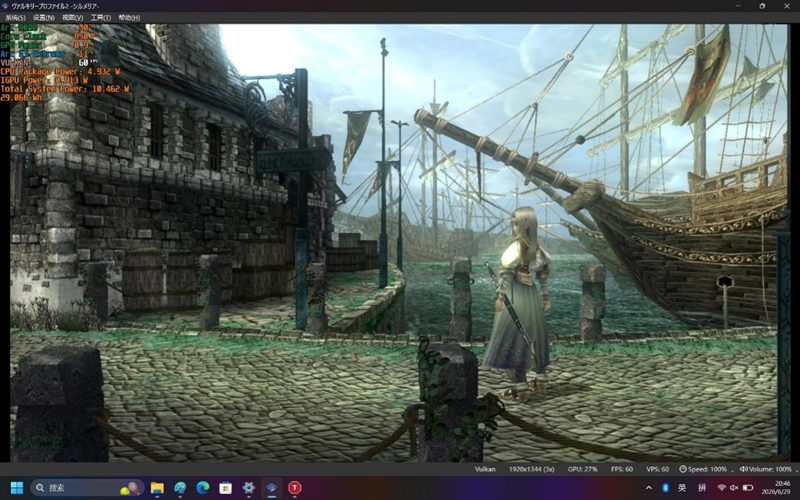Click the red T app taskbar icon

click(x=294, y=488)
